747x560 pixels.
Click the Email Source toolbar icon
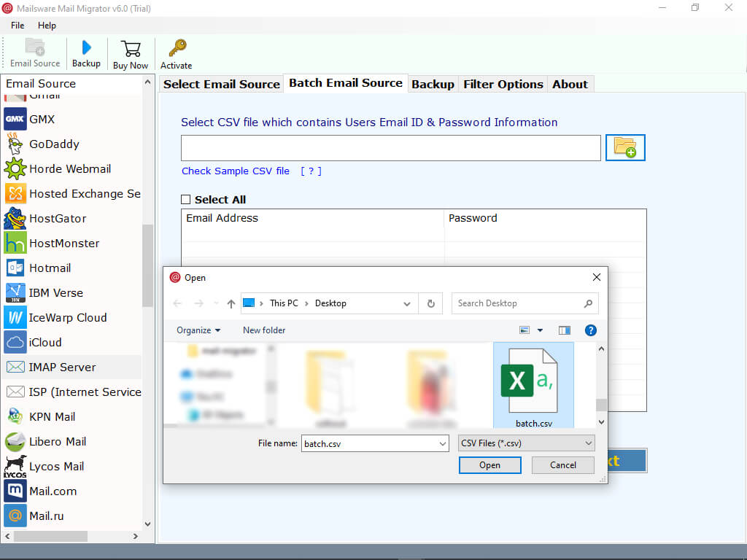pos(34,52)
